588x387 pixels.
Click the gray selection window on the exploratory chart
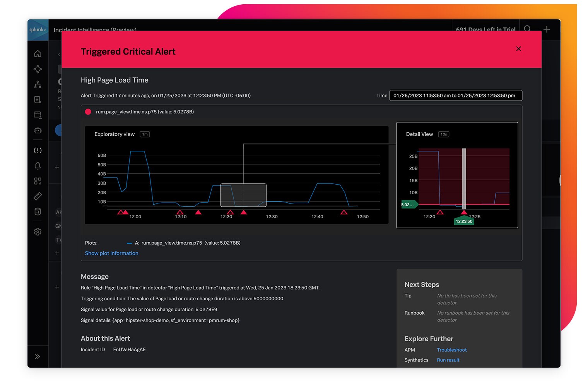(x=243, y=195)
